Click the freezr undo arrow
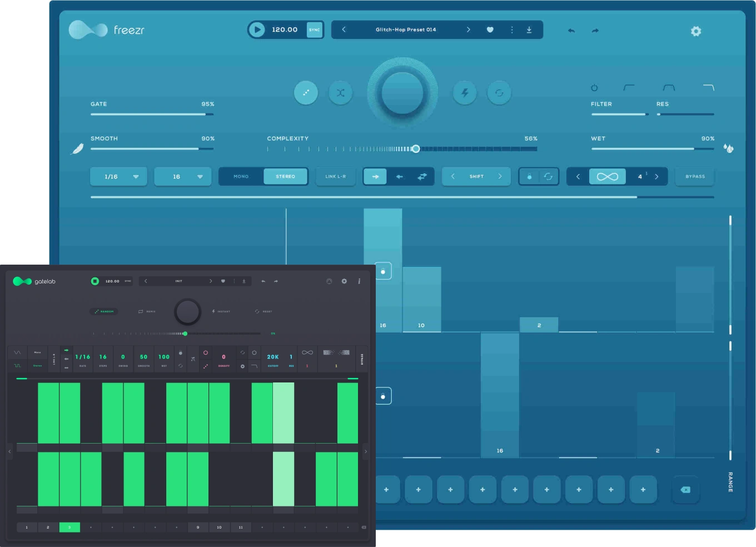This screenshot has height=547, width=756. tap(571, 31)
